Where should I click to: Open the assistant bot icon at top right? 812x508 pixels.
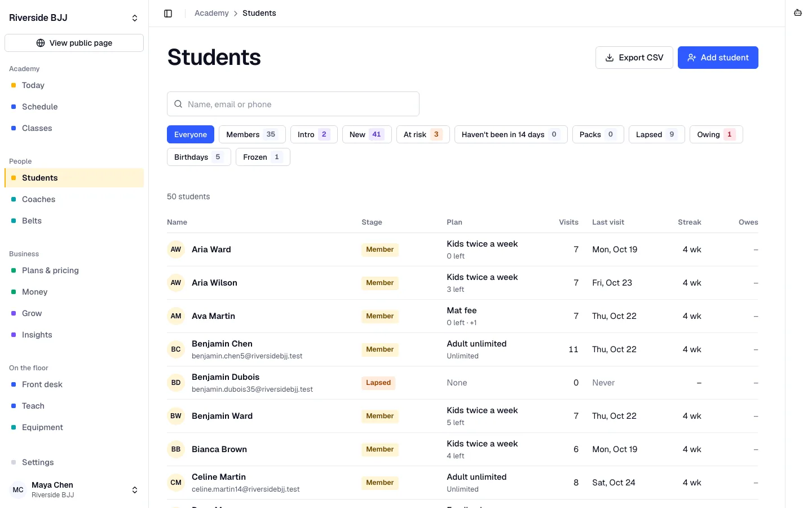(x=798, y=13)
